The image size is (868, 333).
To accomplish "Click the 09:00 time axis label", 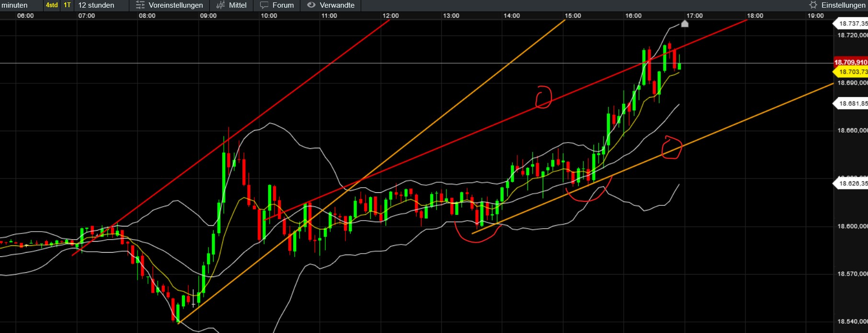I will click(x=208, y=16).
